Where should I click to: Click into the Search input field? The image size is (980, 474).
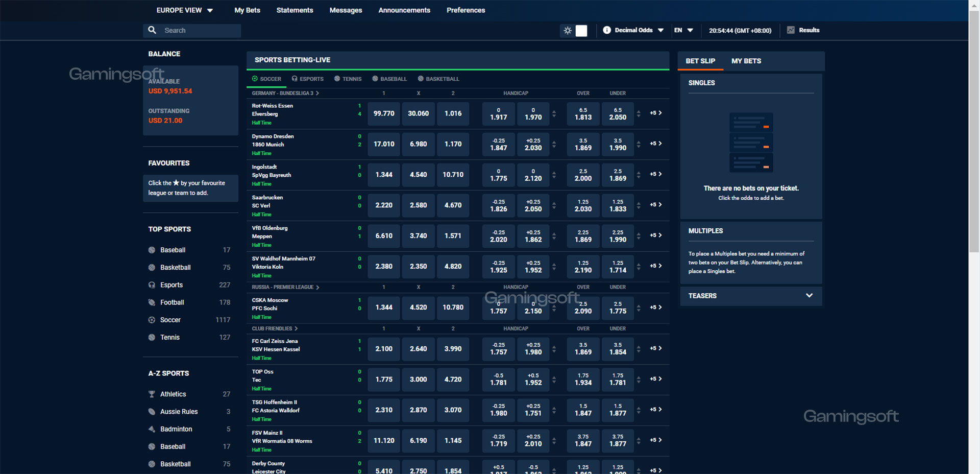(x=200, y=31)
